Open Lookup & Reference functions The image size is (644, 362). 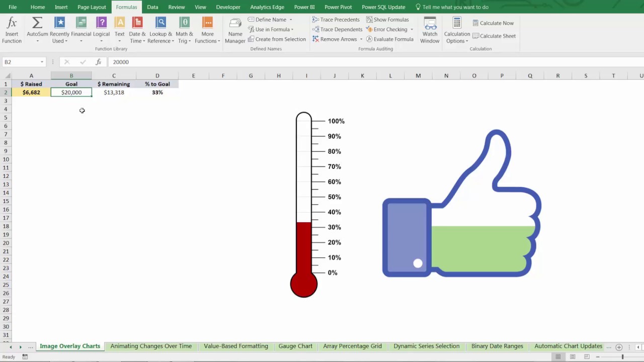coord(161,30)
